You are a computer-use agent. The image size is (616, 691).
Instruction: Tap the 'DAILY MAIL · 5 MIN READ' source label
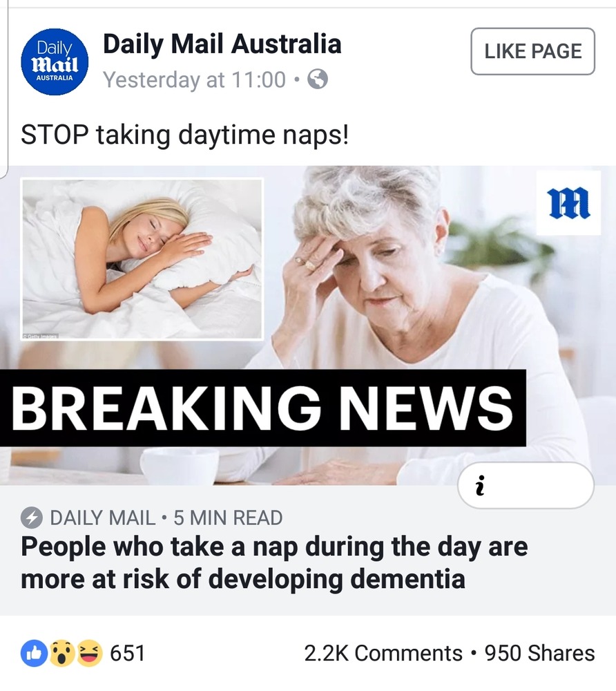(x=166, y=518)
